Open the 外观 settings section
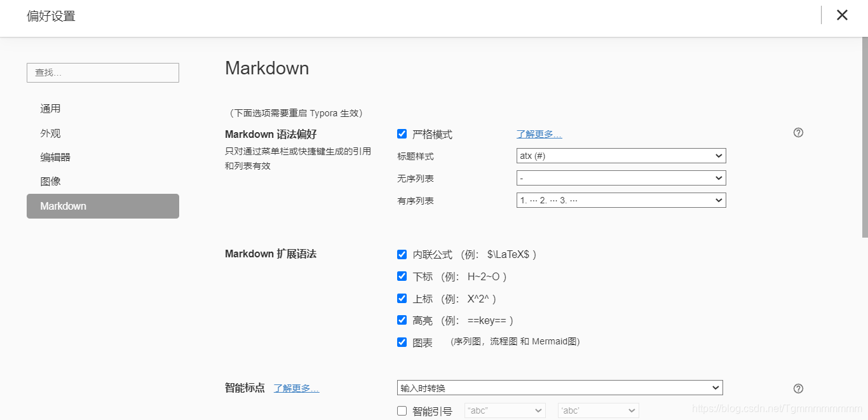 pyautogui.click(x=51, y=133)
